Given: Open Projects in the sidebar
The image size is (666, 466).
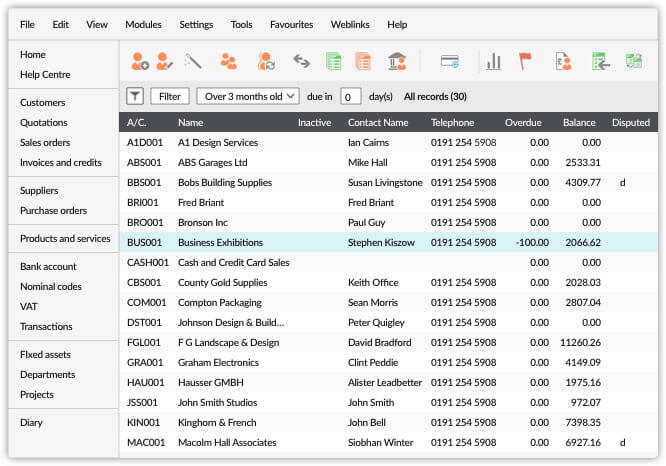Looking at the screenshot, I should [37, 394].
